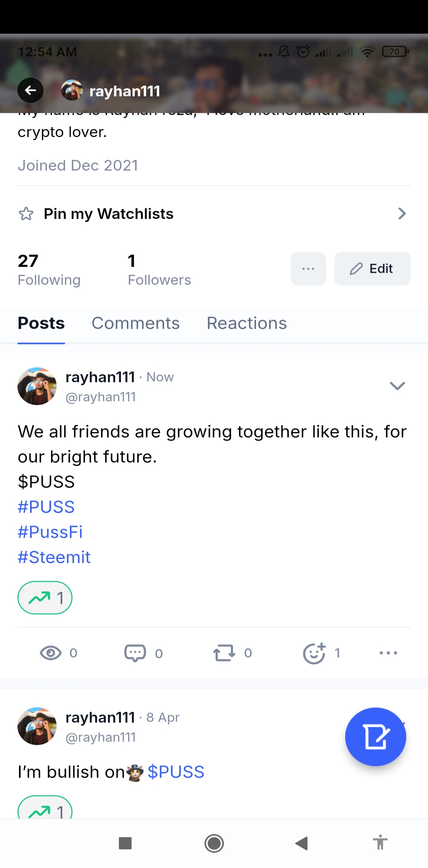The height and width of the screenshot is (868, 428).
Task: Tap the comment bubble icon on first post
Action: (x=135, y=653)
